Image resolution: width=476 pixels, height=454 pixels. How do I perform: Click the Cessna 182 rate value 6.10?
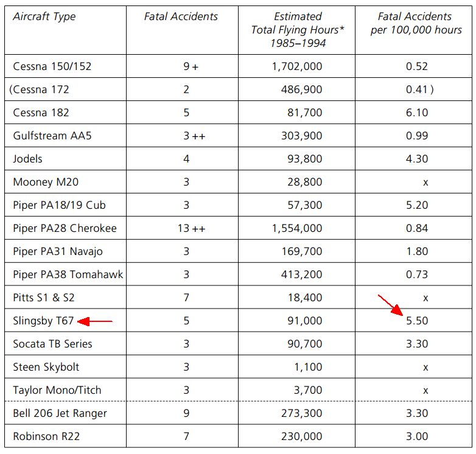pos(417,113)
